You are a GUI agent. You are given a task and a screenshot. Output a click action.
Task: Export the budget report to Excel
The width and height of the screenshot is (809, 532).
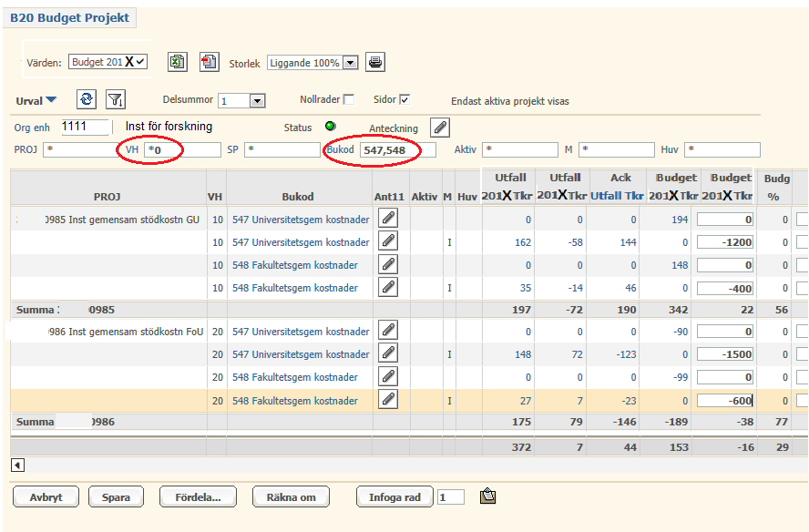pos(177,62)
